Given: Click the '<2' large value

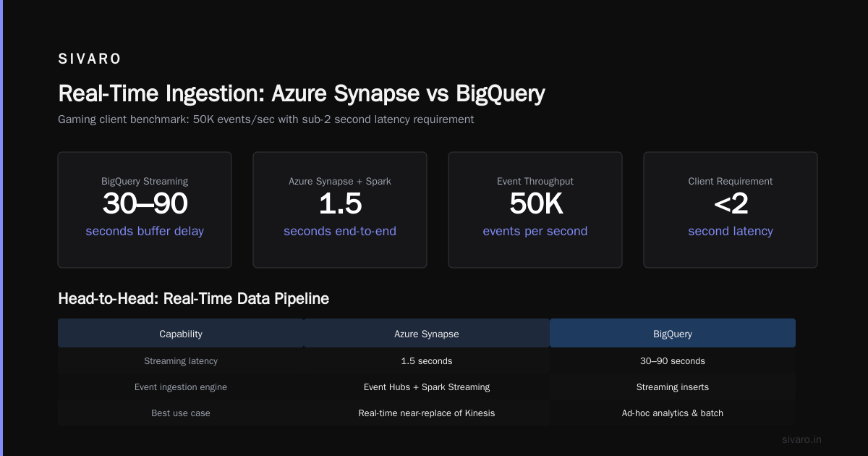Looking at the screenshot, I should coord(731,204).
